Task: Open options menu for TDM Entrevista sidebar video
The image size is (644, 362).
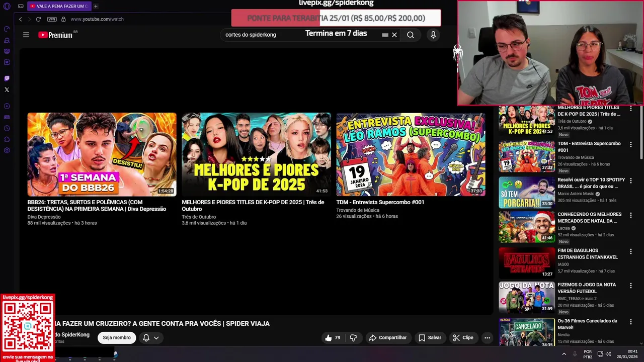Action: click(x=631, y=144)
